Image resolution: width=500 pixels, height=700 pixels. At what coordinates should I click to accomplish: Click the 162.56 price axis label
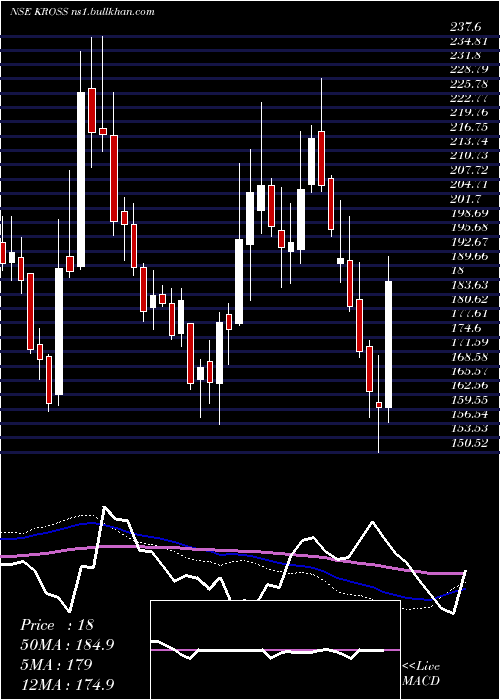(x=469, y=385)
